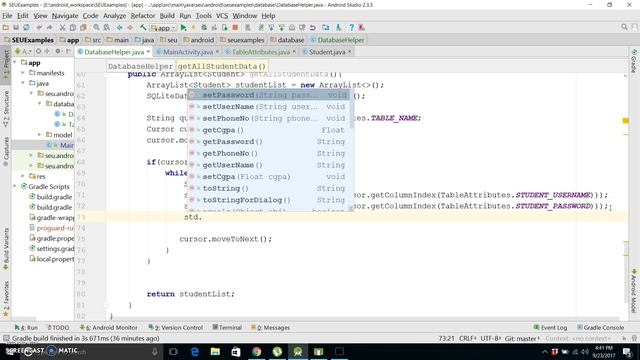
Task: Open the Gradle Console button
Action: tap(600, 327)
